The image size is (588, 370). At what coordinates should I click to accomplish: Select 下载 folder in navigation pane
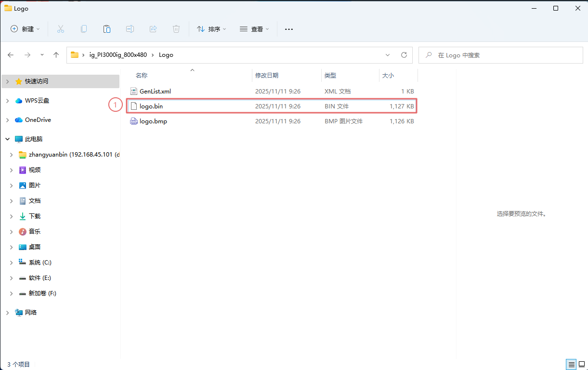pos(35,216)
